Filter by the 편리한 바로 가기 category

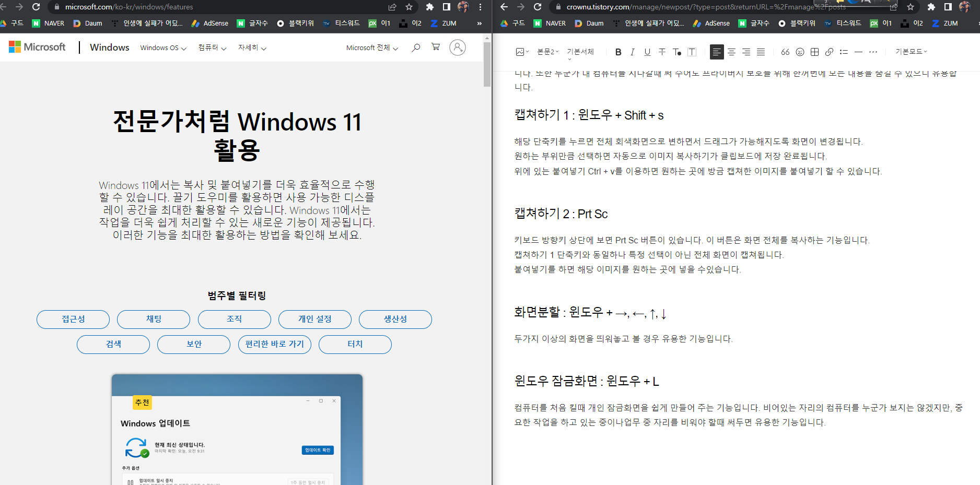(275, 345)
